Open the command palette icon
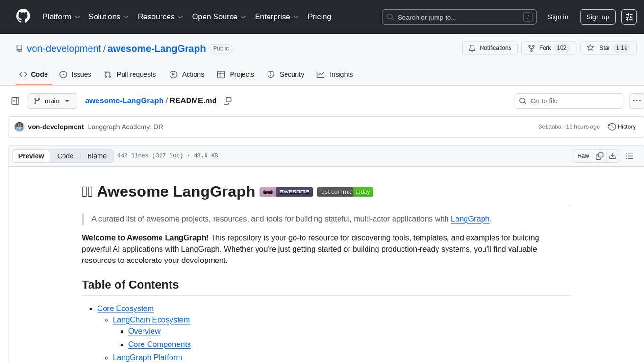Image resolution: width=644 pixels, height=362 pixels. tap(629, 17)
